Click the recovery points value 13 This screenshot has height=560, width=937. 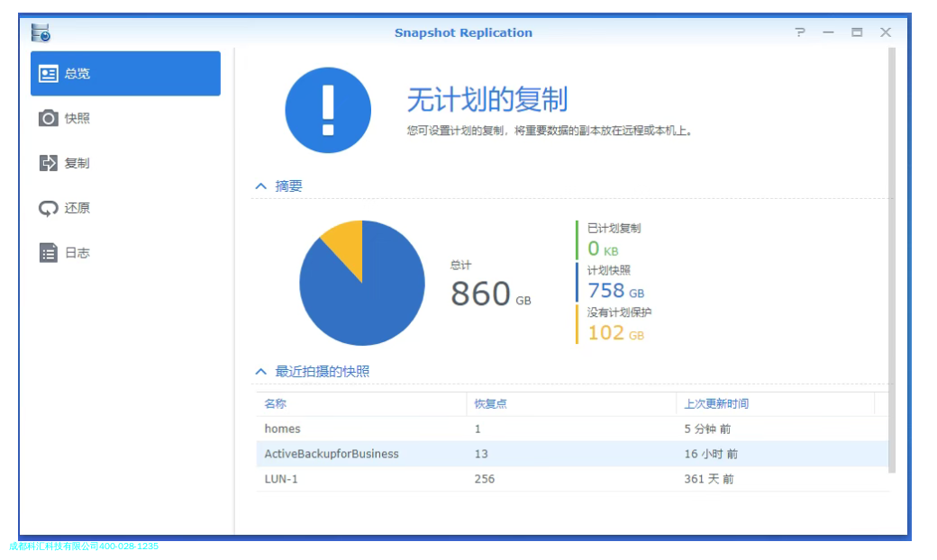(x=481, y=454)
